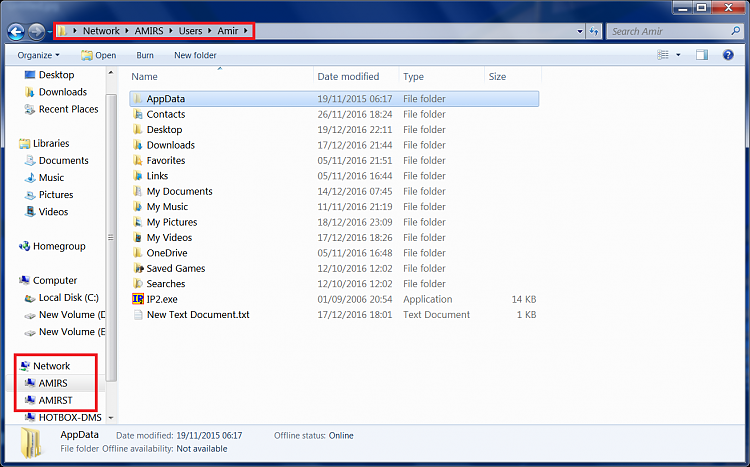
Task: Open Local Disk (C:) in navigation pane
Action: (68, 298)
